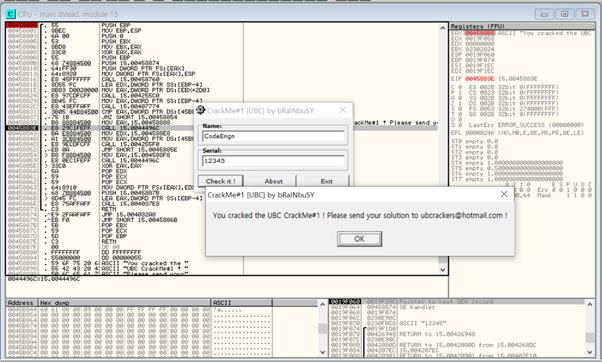Click disassembly pane scrollbar down arrow

point(442,270)
